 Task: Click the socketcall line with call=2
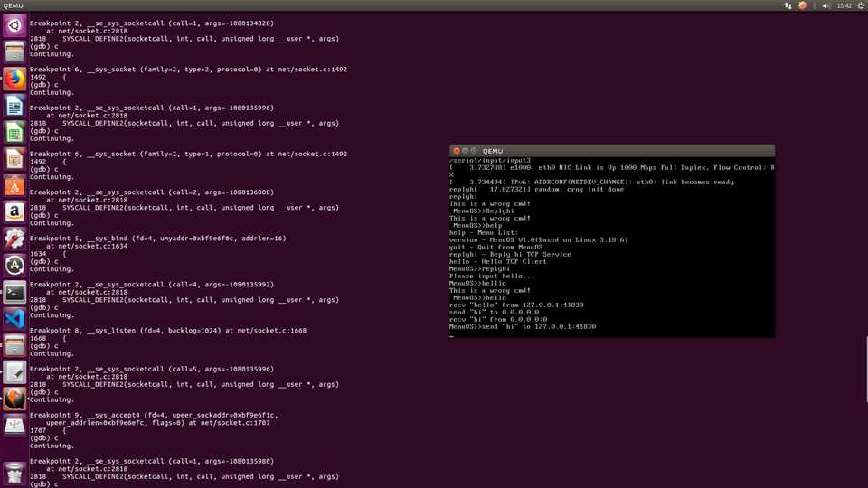coord(152,192)
